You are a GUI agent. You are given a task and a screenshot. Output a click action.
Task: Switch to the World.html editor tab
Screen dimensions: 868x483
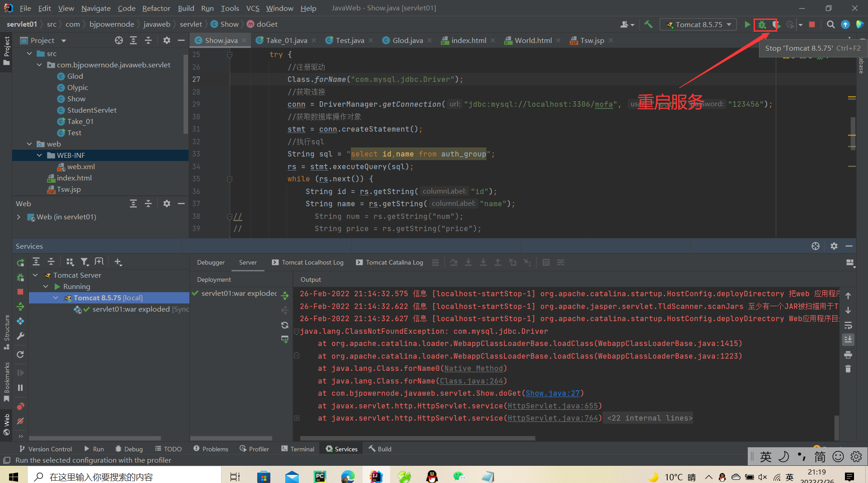coord(533,40)
